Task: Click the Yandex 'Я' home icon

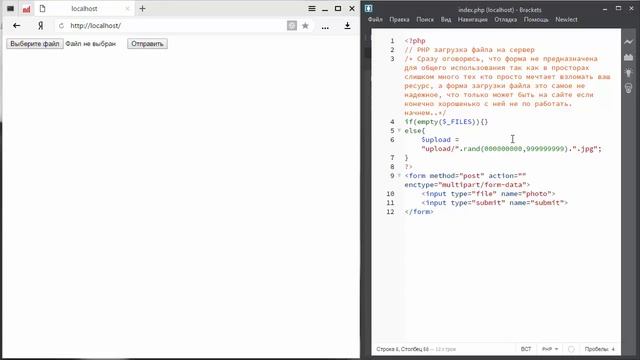Action: pos(40,26)
